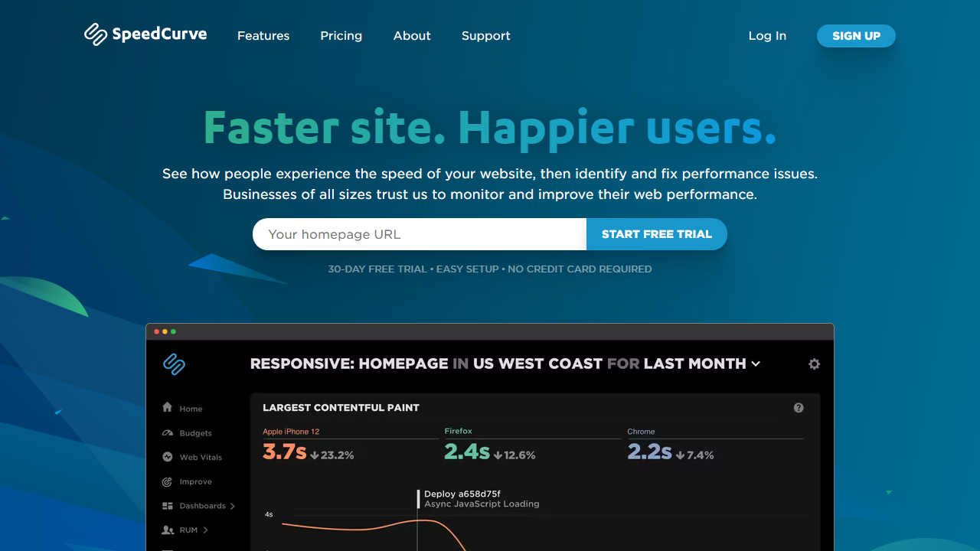Click the yellow window dot in mockup
The image size is (980, 551).
point(165,331)
